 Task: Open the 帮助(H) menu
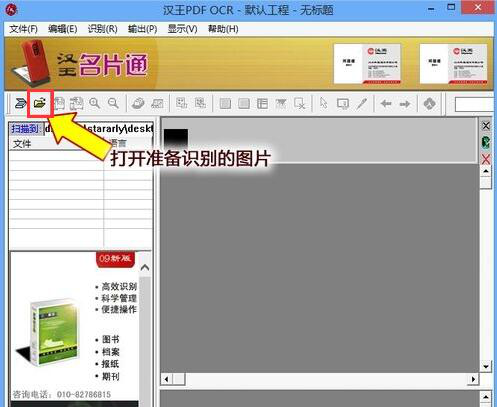tap(223, 29)
